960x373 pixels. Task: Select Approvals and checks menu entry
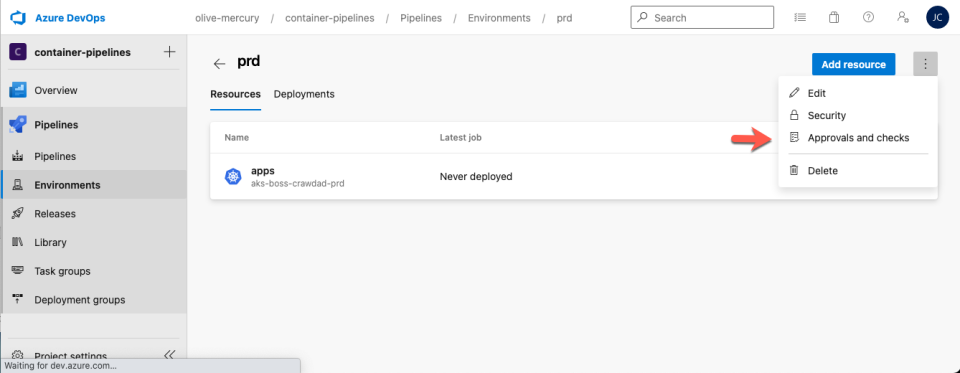[x=858, y=138]
